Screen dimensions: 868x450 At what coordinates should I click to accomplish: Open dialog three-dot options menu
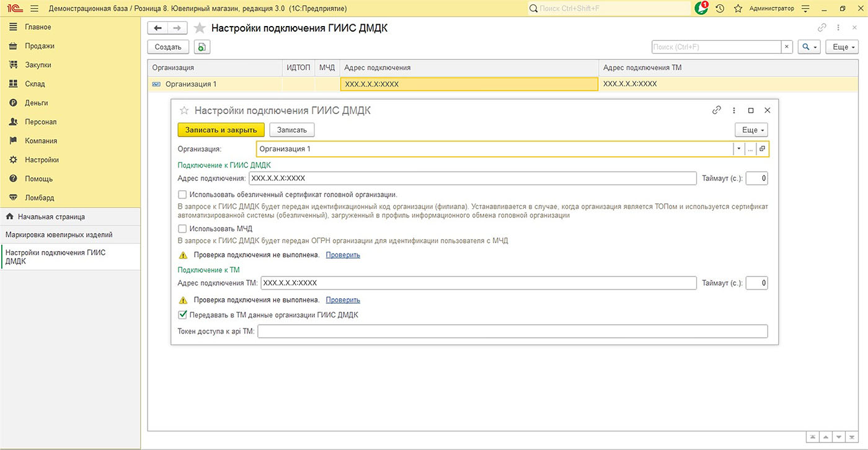pos(734,110)
